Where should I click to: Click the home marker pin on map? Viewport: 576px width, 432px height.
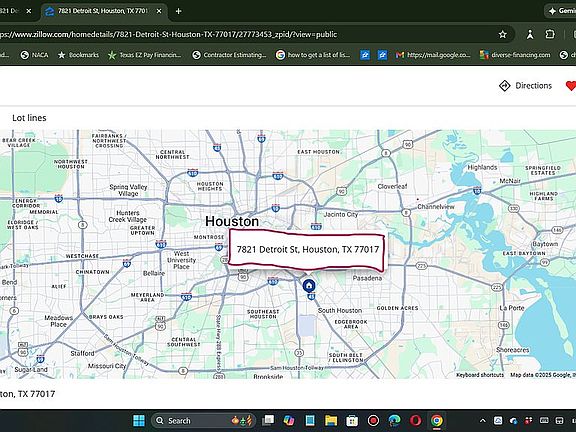[x=309, y=285]
